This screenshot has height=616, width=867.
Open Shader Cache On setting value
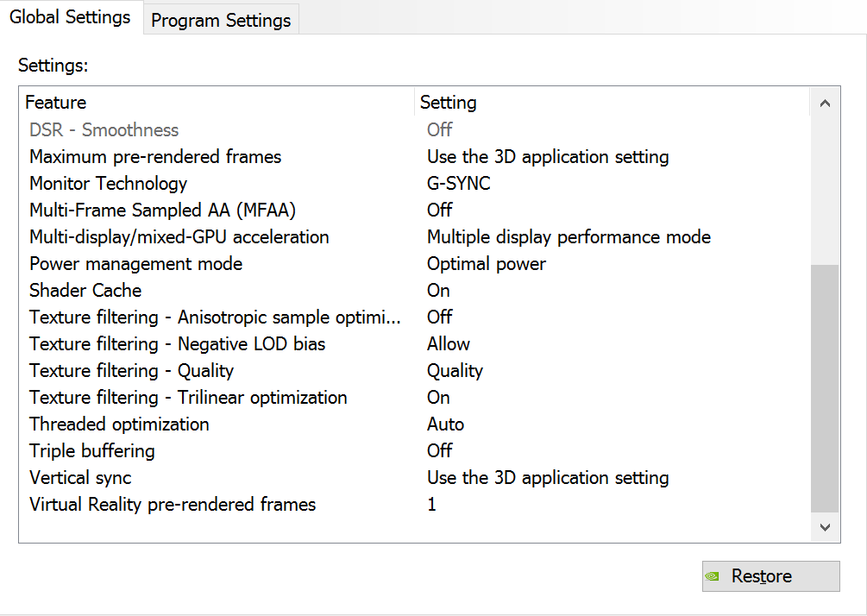pyautogui.click(x=438, y=290)
